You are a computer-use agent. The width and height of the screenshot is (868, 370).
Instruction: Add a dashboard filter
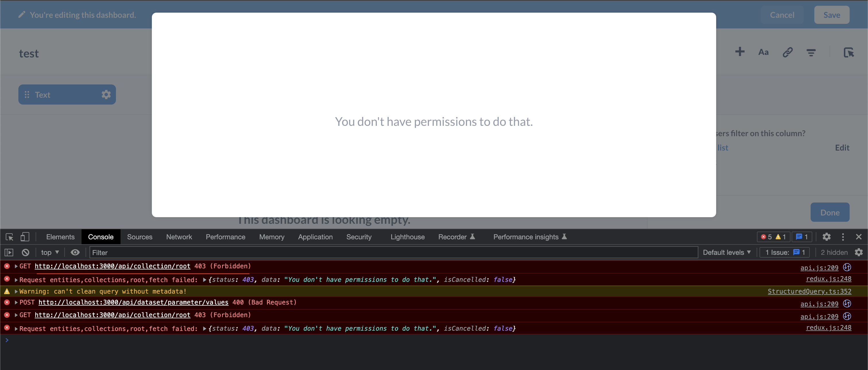click(x=812, y=52)
